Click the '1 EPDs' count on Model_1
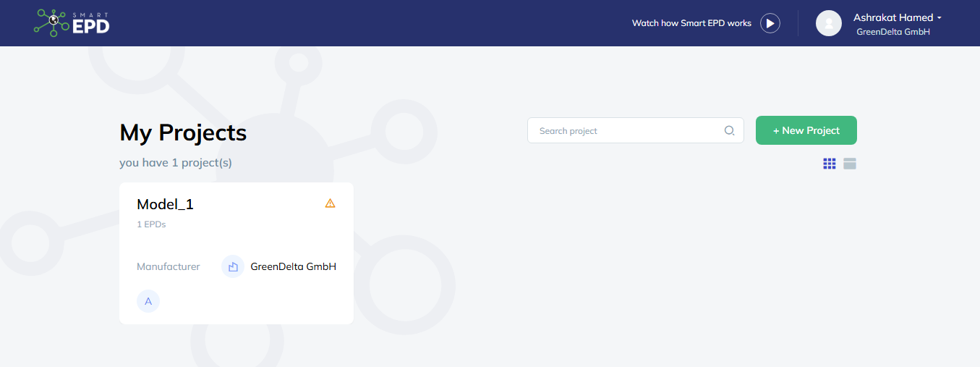The width and height of the screenshot is (980, 367). pos(151,224)
